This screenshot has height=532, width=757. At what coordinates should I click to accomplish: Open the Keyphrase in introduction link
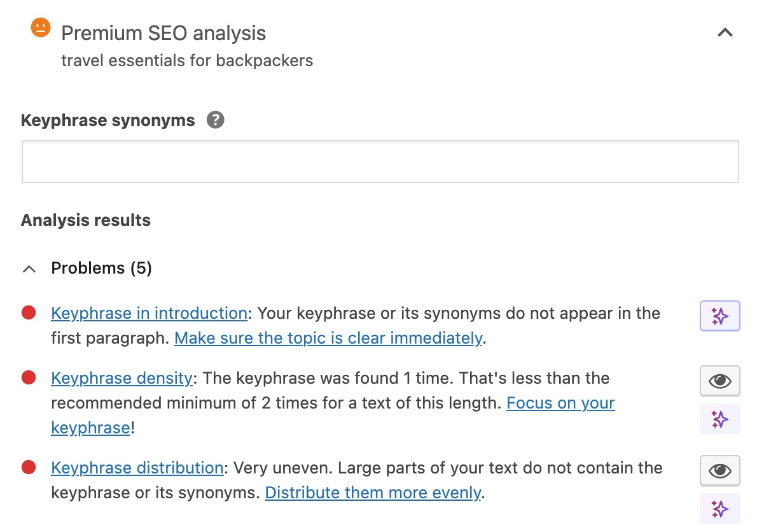148,313
